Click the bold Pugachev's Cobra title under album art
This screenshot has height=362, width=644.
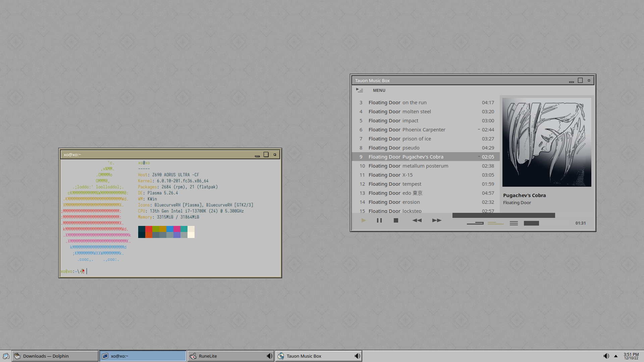(x=524, y=195)
